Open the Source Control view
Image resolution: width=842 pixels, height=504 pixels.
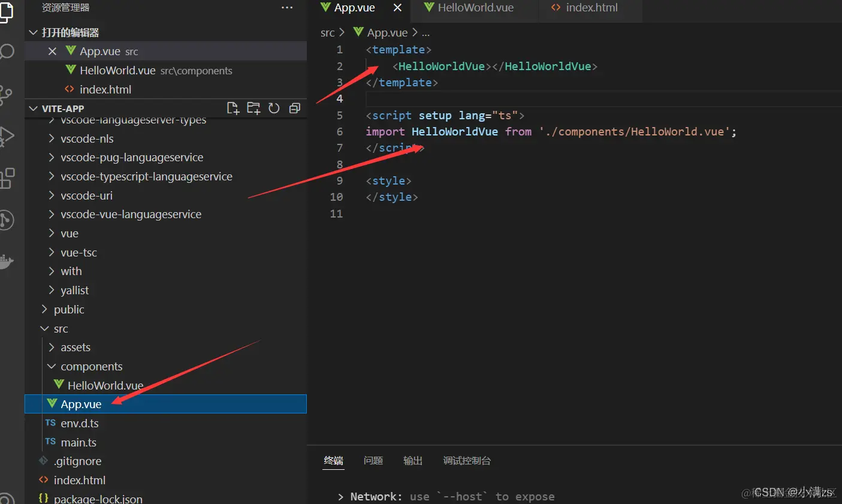[x=6, y=94]
